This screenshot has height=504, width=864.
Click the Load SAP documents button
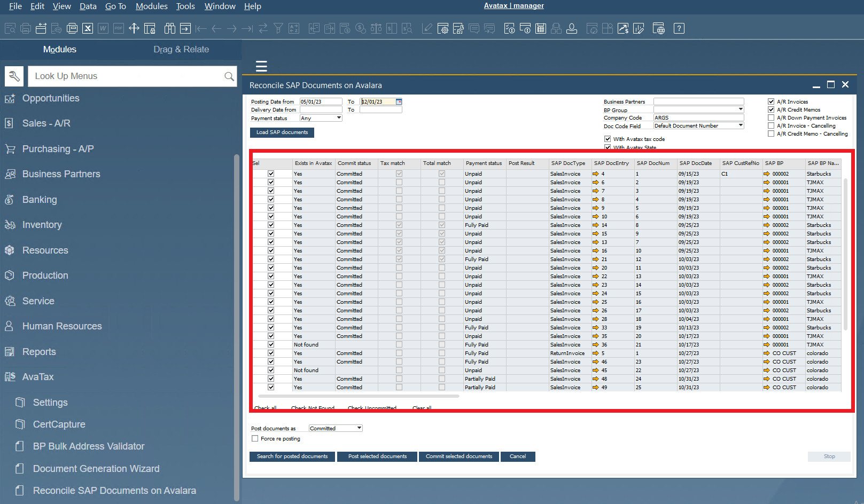[282, 132]
